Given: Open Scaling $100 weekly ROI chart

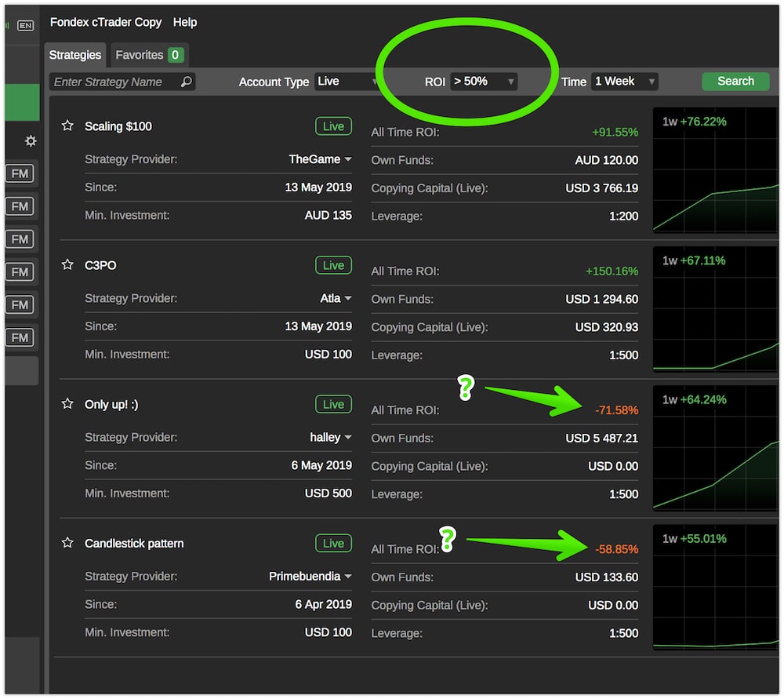Looking at the screenshot, I should coord(716,170).
